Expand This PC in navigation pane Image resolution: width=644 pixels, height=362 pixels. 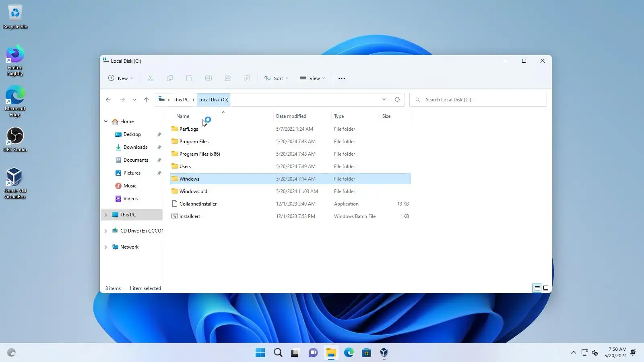(106, 215)
